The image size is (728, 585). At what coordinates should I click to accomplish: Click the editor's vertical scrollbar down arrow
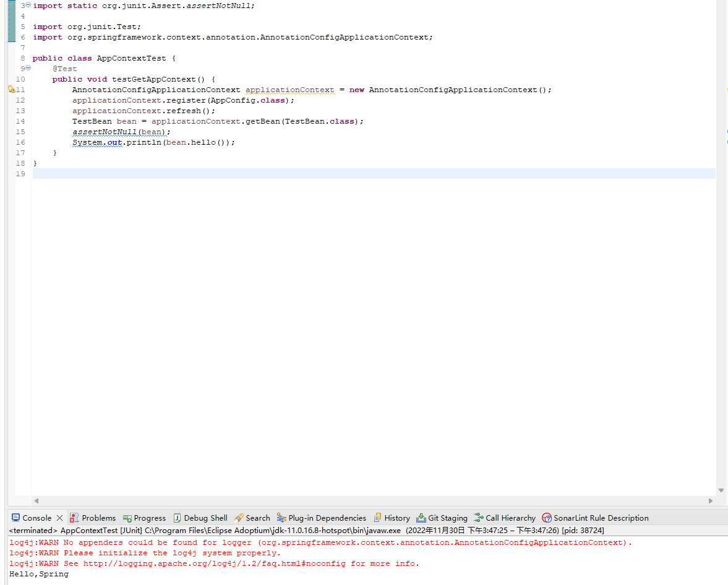coord(721,490)
